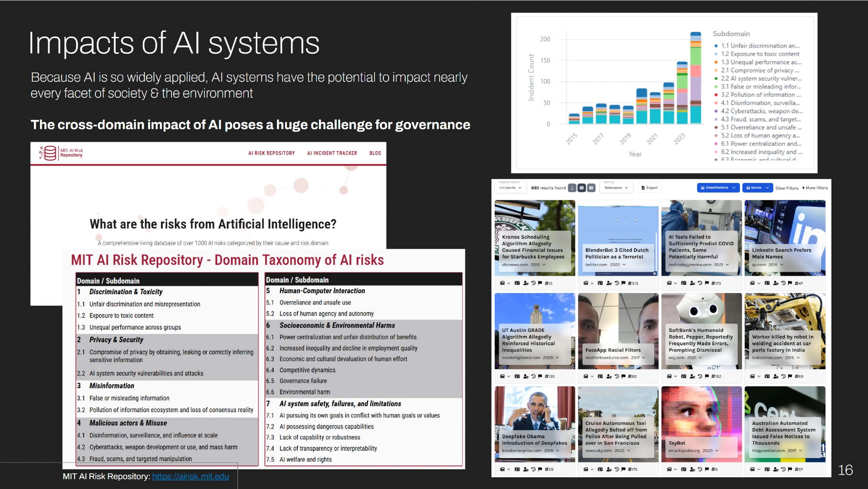Click the flag icon on incident #10 card

point(540,283)
